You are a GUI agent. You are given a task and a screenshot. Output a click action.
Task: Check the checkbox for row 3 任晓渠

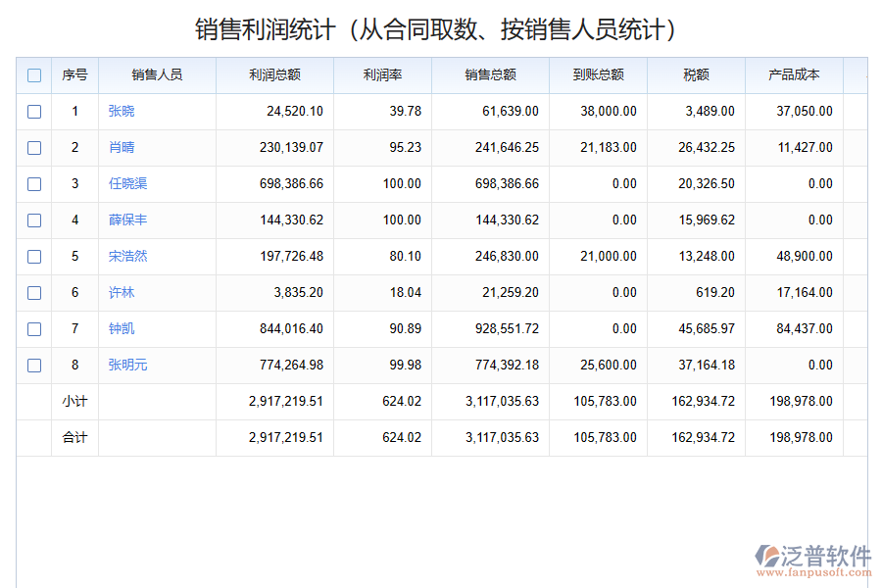click(x=34, y=183)
